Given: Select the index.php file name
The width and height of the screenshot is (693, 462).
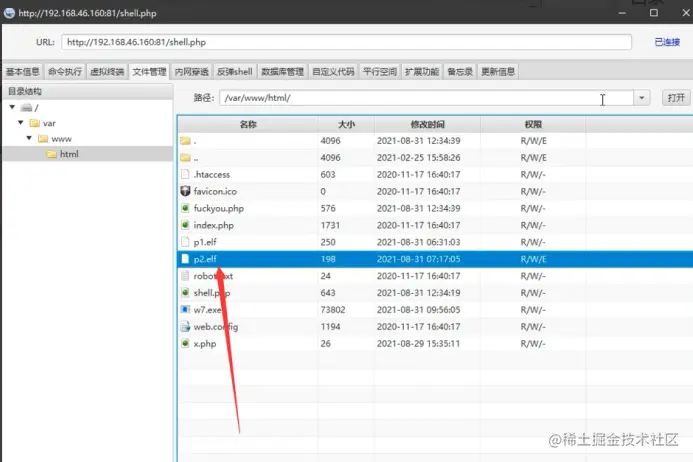Looking at the screenshot, I should pos(213,225).
